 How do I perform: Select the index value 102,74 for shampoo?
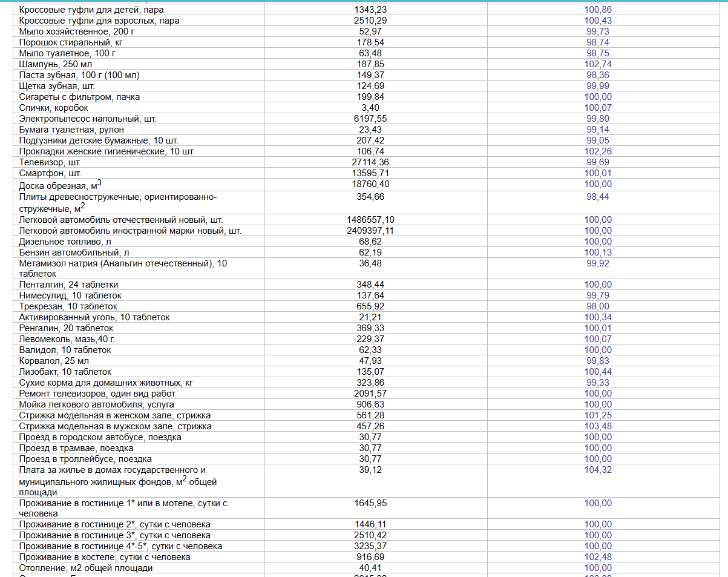point(598,64)
